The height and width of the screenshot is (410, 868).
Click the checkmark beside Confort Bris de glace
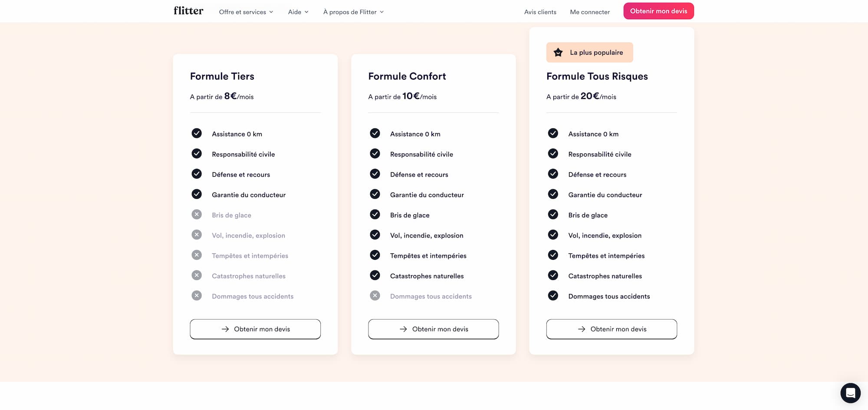375,214
